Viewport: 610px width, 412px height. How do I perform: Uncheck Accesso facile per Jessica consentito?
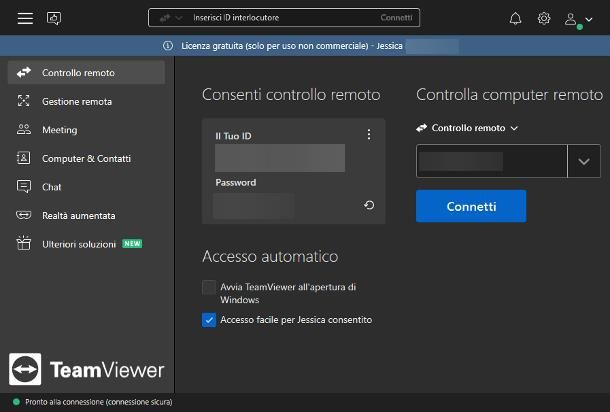[x=209, y=320]
